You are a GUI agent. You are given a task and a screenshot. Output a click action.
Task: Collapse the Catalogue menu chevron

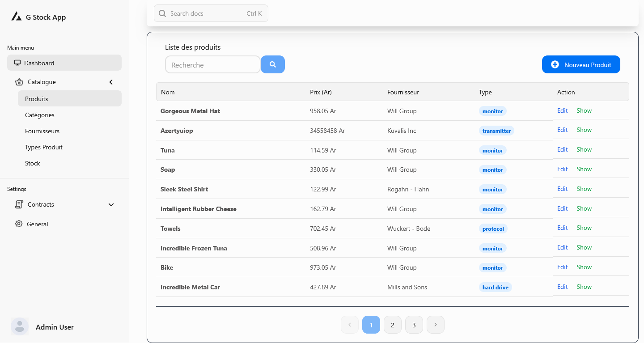(x=111, y=82)
